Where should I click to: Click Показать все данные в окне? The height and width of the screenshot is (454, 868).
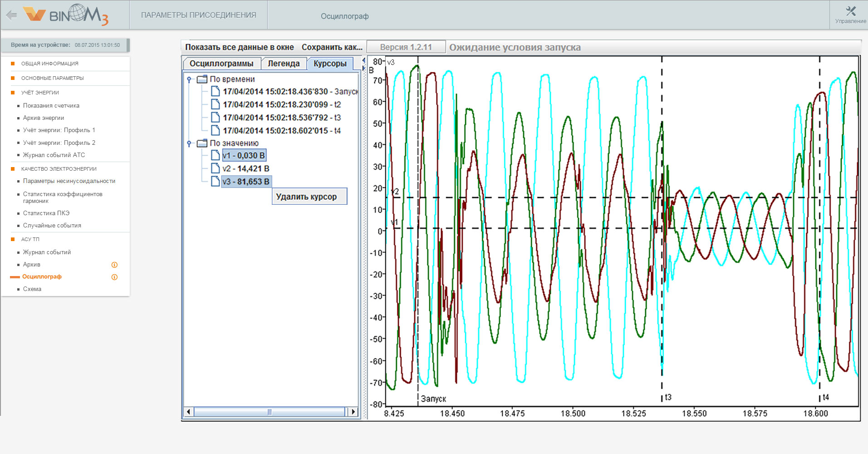240,47
